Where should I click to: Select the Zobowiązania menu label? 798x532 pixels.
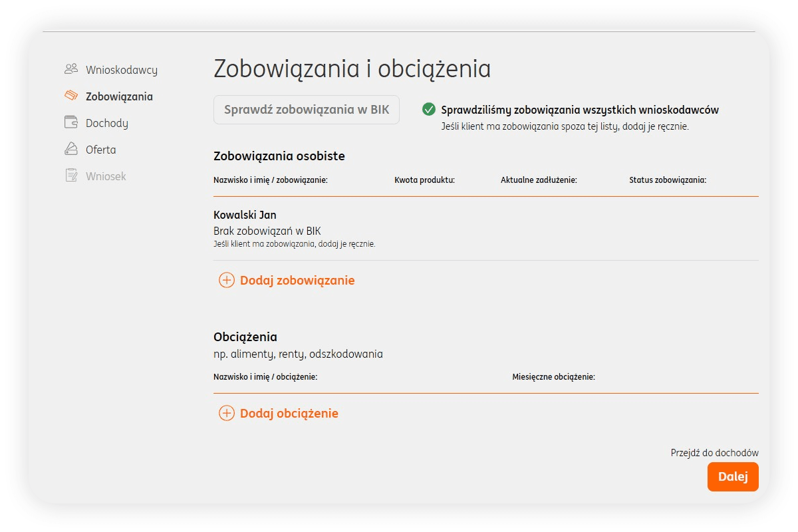(x=119, y=96)
